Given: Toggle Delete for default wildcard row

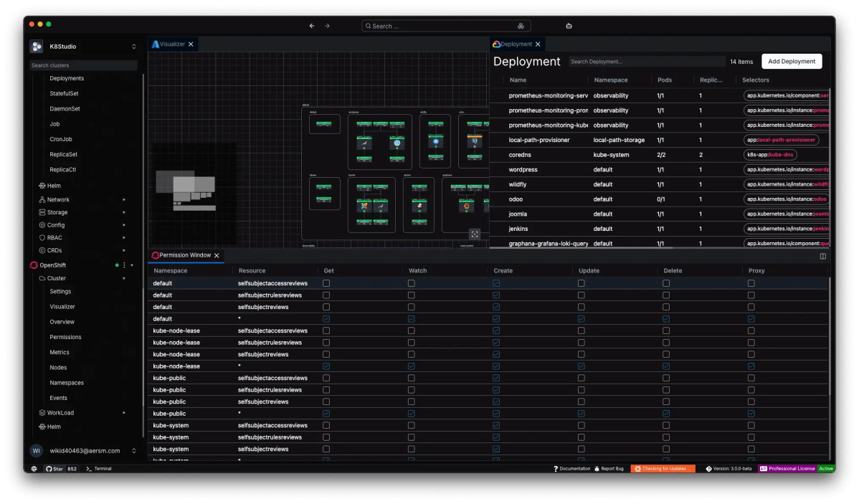Looking at the screenshot, I should pyautogui.click(x=666, y=319).
